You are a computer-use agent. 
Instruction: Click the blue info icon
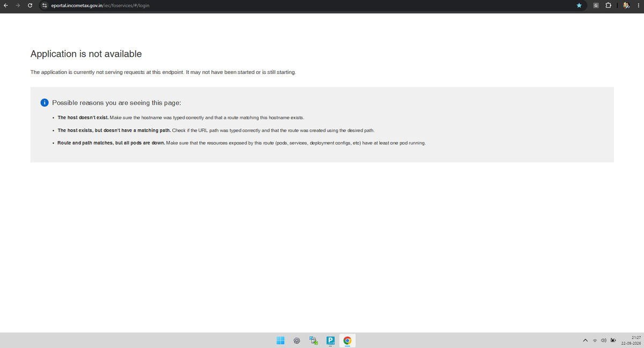[x=45, y=102]
